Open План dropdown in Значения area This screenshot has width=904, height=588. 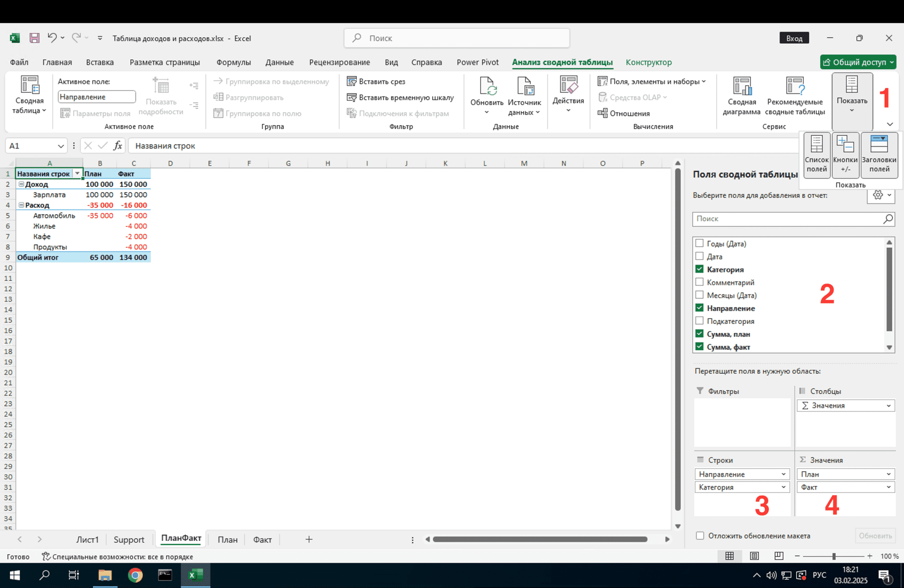[x=888, y=474]
